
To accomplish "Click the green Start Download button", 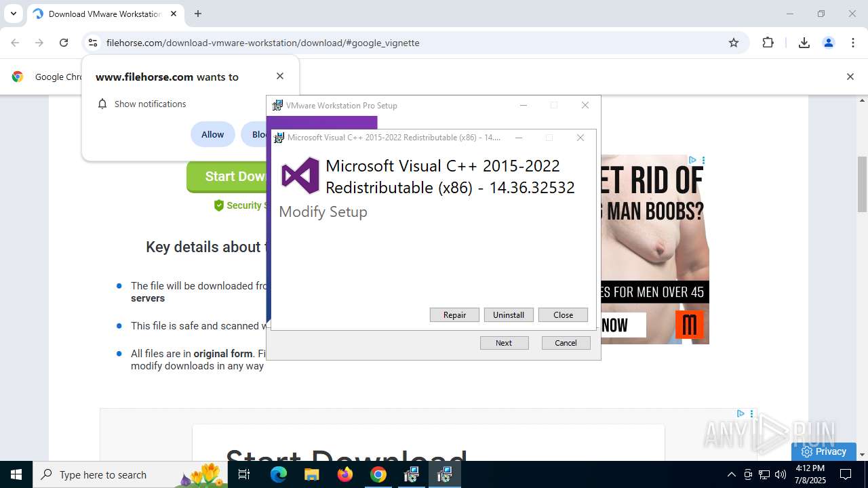I will click(226, 176).
